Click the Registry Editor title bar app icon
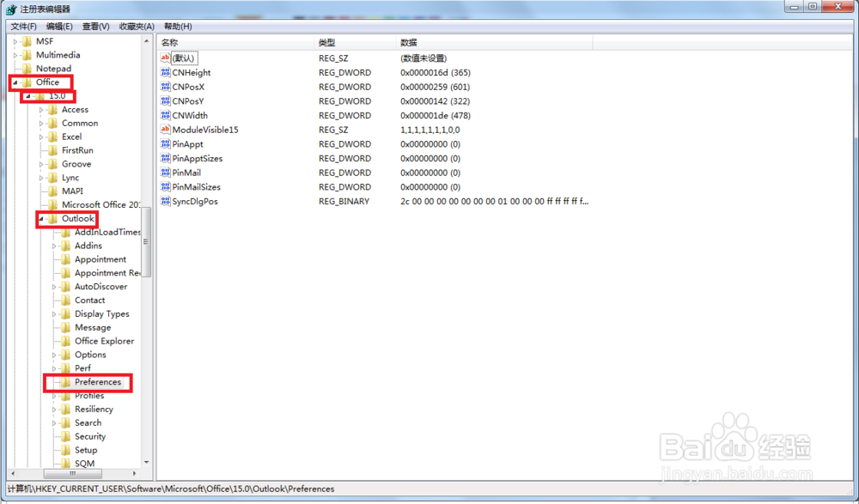This screenshot has height=504, width=859. tap(11, 9)
